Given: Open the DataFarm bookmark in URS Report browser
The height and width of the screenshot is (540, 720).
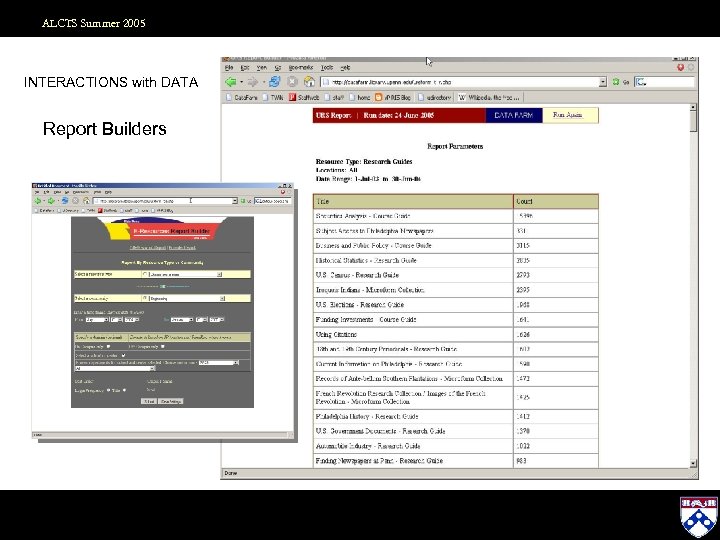Looking at the screenshot, I should [242, 97].
